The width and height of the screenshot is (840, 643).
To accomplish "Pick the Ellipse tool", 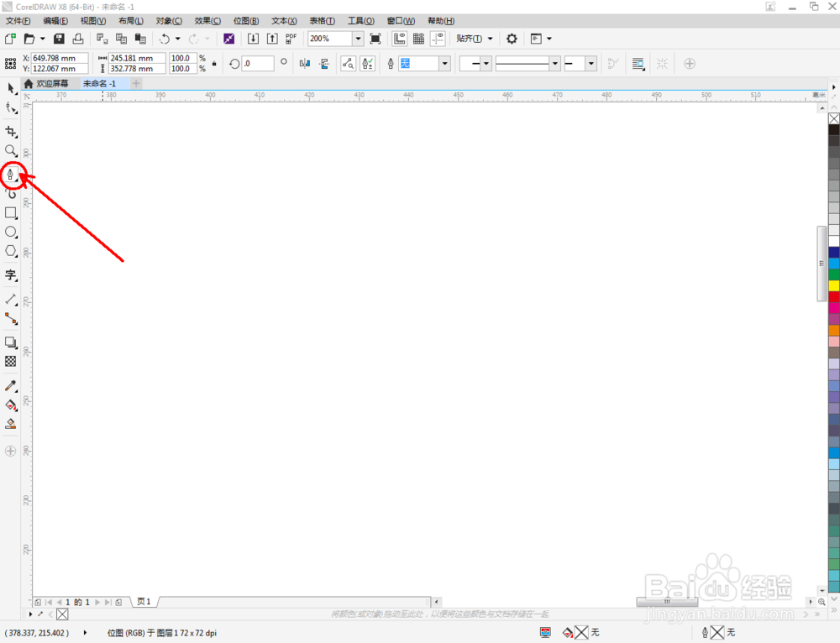I will [x=11, y=232].
